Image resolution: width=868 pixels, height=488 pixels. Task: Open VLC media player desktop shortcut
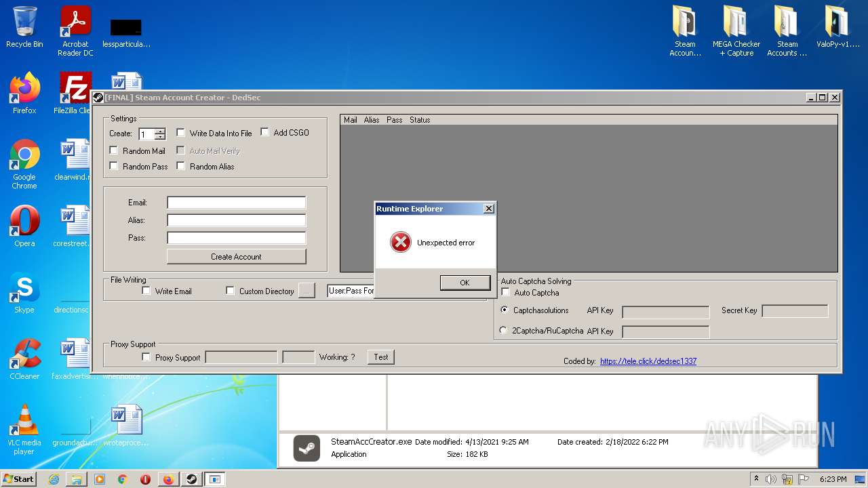tap(24, 429)
